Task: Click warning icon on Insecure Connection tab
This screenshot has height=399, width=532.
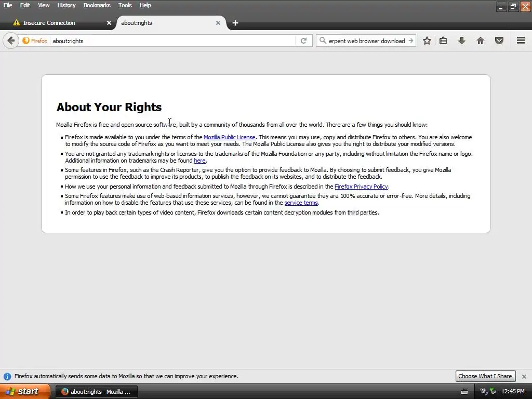Action: click(16, 23)
